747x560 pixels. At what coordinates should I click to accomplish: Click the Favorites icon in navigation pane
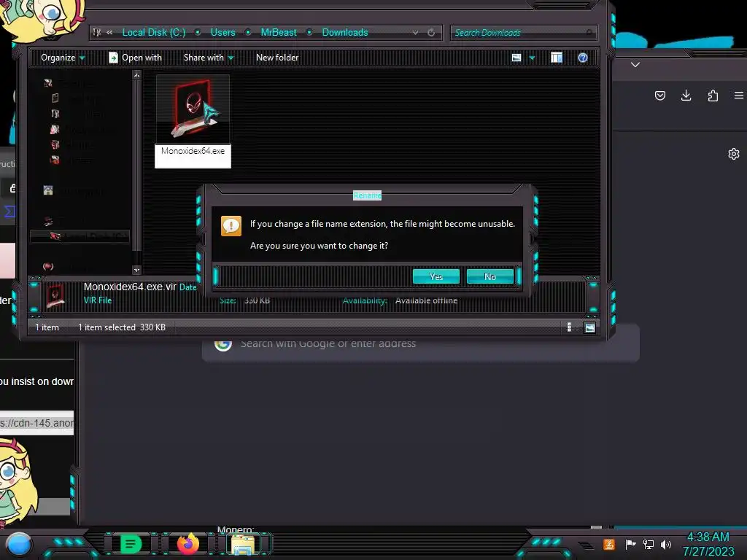pos(47,83)
